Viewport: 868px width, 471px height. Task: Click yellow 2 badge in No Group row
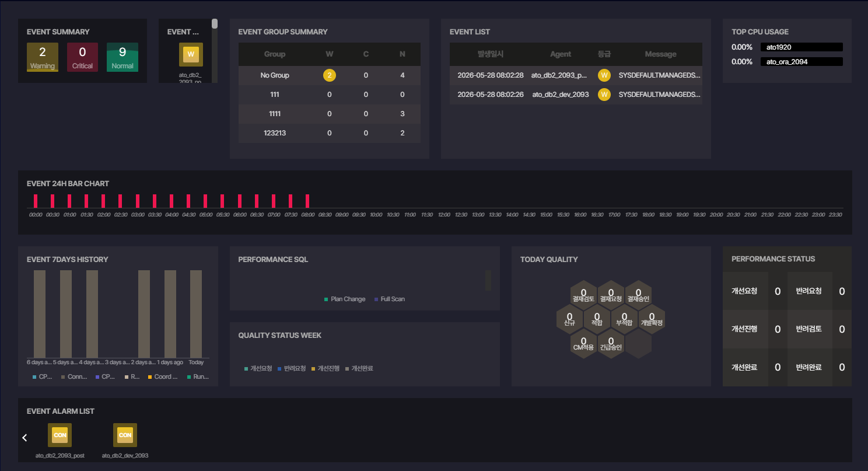330,75
